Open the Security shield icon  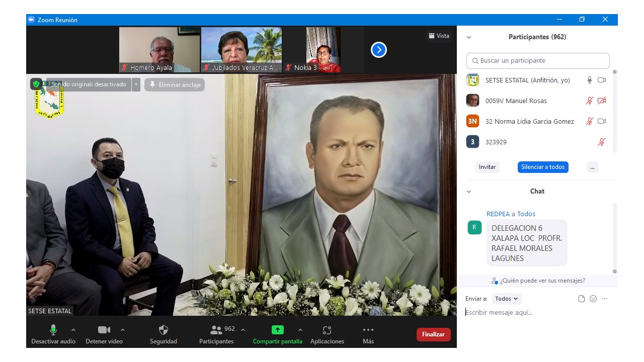[164, 330]
